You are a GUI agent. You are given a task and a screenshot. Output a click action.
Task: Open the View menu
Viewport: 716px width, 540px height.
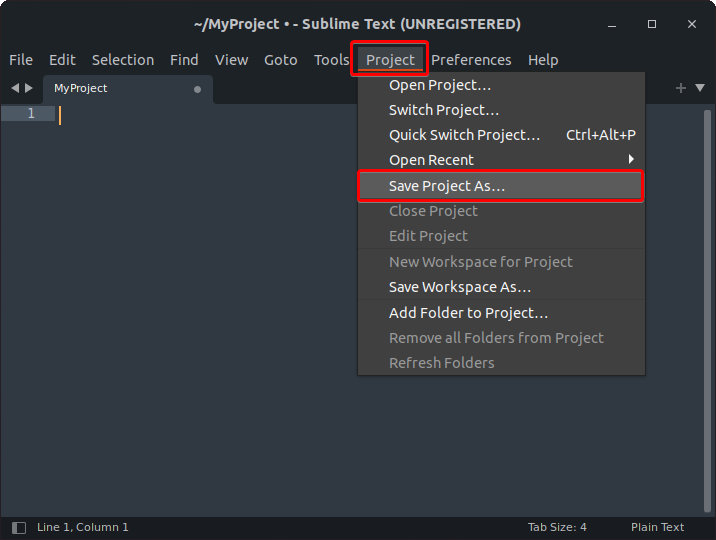coord(232,60)
